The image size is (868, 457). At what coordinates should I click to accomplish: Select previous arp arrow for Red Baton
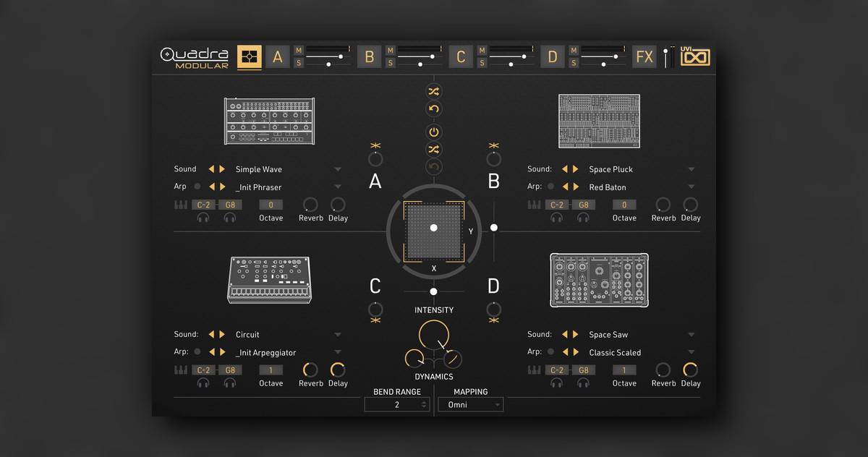(x=565, y=187)
